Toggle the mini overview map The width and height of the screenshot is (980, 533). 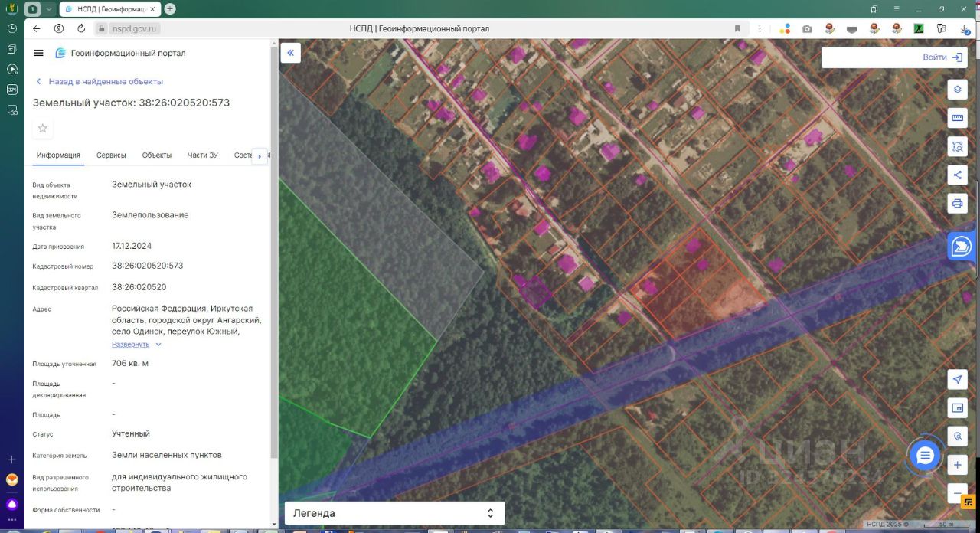[x=956, y=407]
